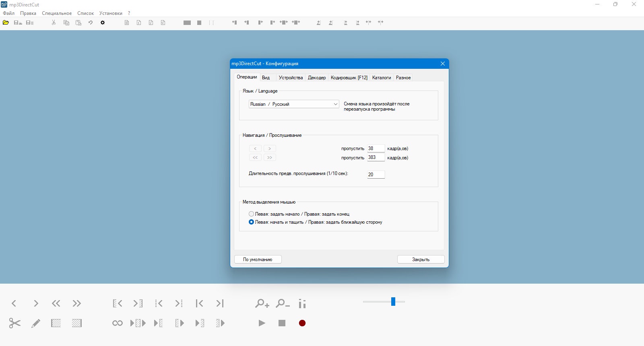Image resolution: width=644 pixels, height=346 pixels.
Task: Switch to the Устройства tab
Action: coord(291,78)
